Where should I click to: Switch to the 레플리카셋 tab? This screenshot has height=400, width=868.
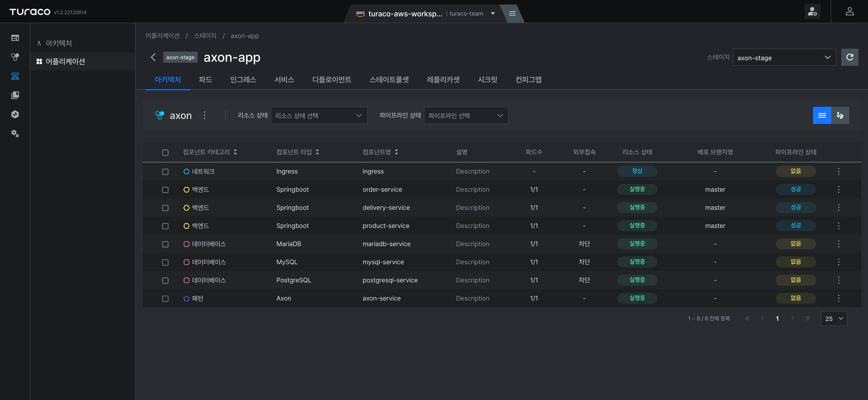[x=443, y=80]
